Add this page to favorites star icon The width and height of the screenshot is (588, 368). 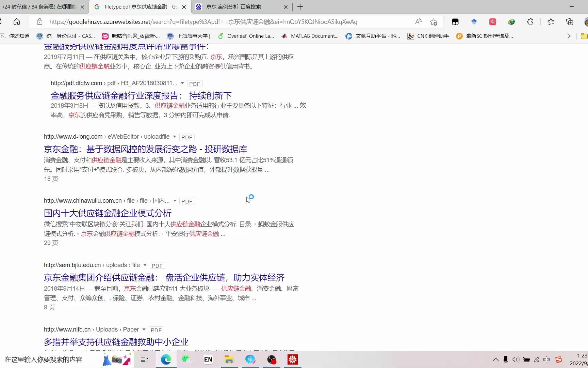coord(434,22)
